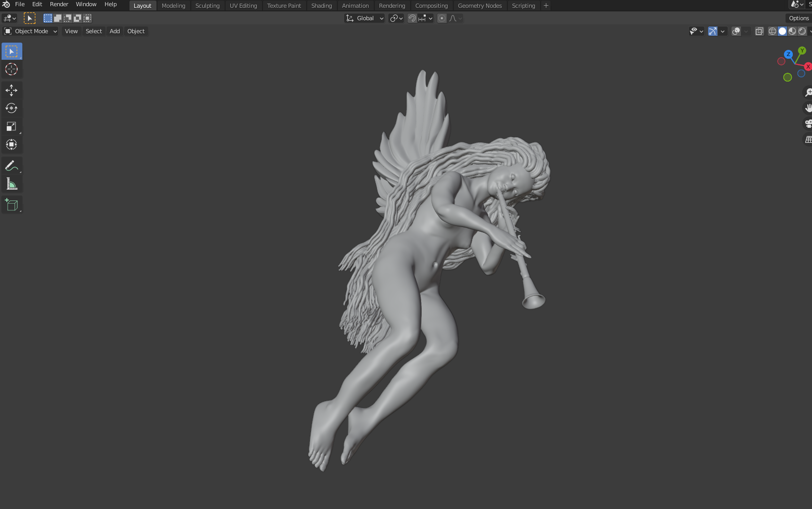Open the viewport View menu

click(x=71, y=31)
